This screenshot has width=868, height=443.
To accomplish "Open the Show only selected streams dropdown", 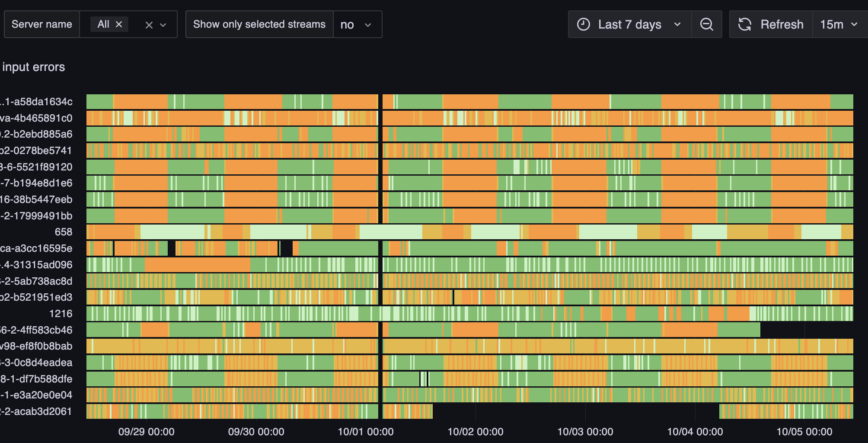I will (357, 25).
